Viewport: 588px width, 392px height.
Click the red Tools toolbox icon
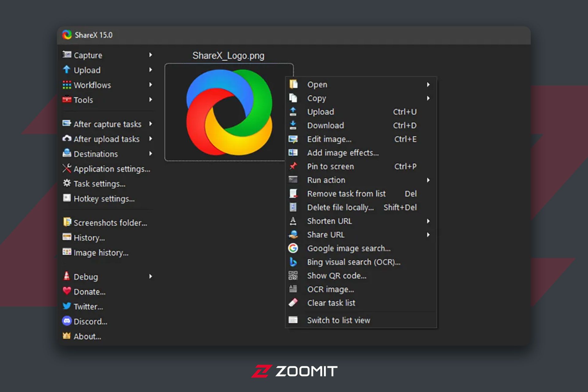click(x=67, y=99)
